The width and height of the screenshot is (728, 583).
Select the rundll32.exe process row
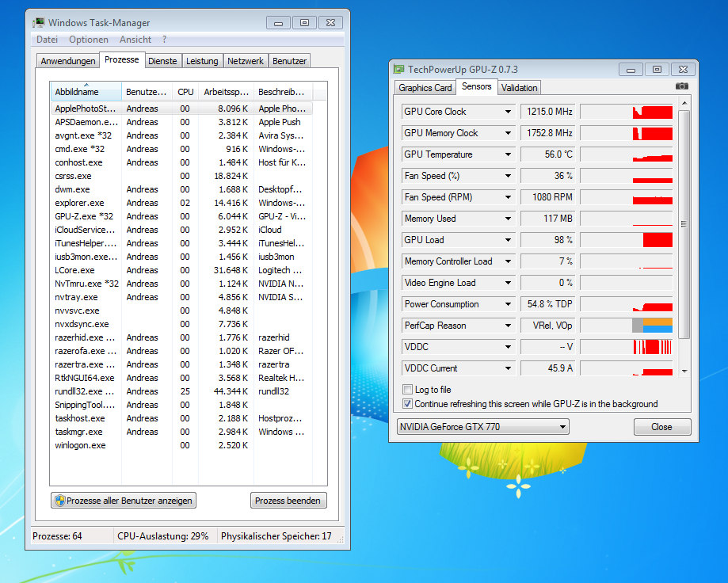(x=181, y=391)
